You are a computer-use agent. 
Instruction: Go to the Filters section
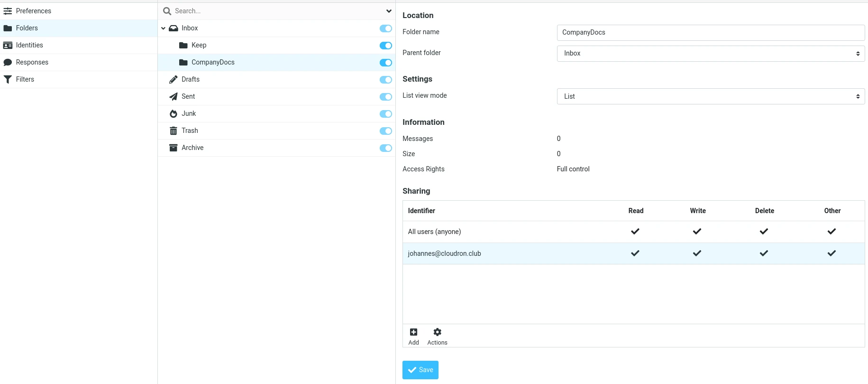(25, 79)
